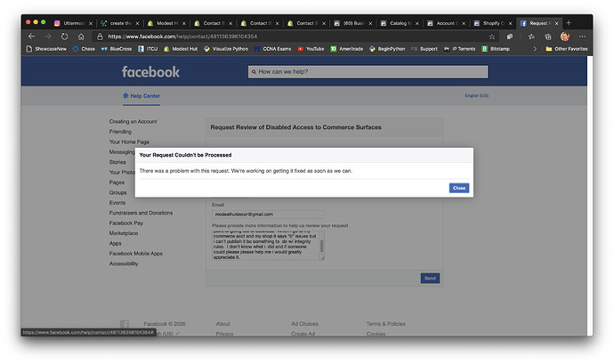
Task: Open the BlueCross bookmark
Action: 117,49
